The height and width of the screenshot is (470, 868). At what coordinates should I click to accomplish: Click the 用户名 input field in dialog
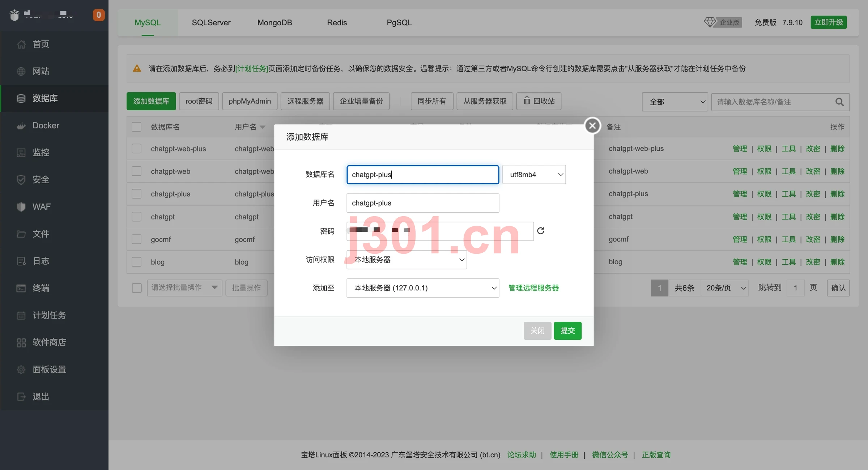coord(422,203)
